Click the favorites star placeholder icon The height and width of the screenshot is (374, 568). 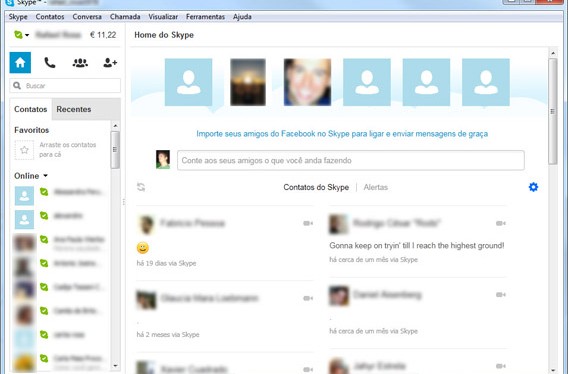pos(24,150)
